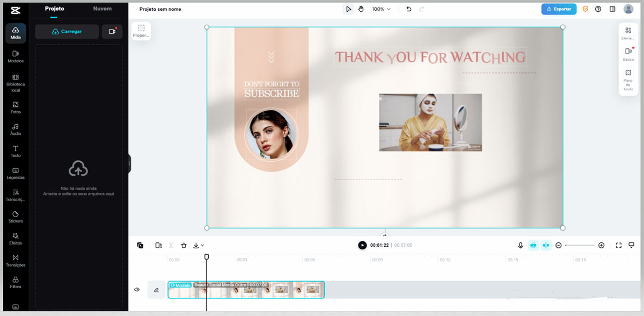Click the delete trash icon above timeline
Image resolution: width=644 pixels, height=316 pixels.
(184, 245)
